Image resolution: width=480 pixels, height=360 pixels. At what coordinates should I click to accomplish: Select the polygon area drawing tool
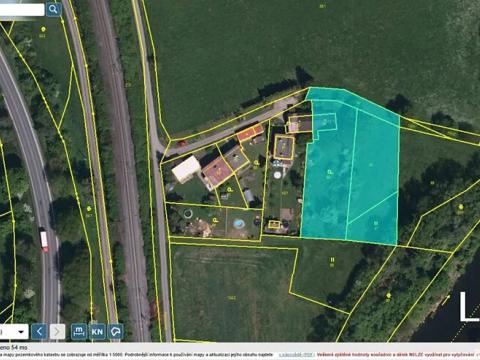coord(115,331)
